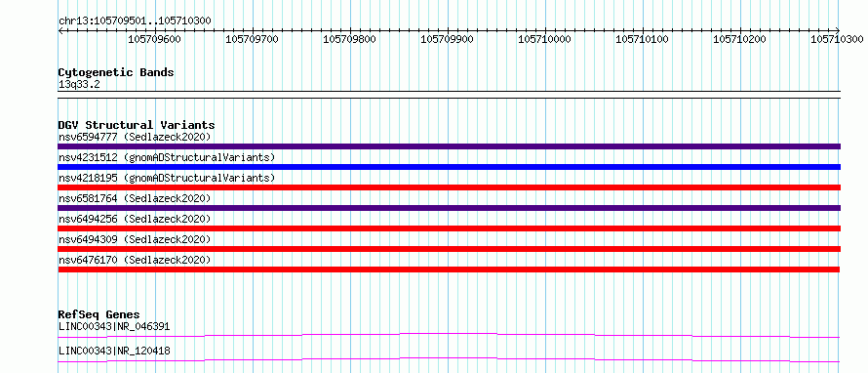Open the DGV Structural Variants track title
This screenshot has width=868, height=373.
pyautogui.click(x=137, y=125)
